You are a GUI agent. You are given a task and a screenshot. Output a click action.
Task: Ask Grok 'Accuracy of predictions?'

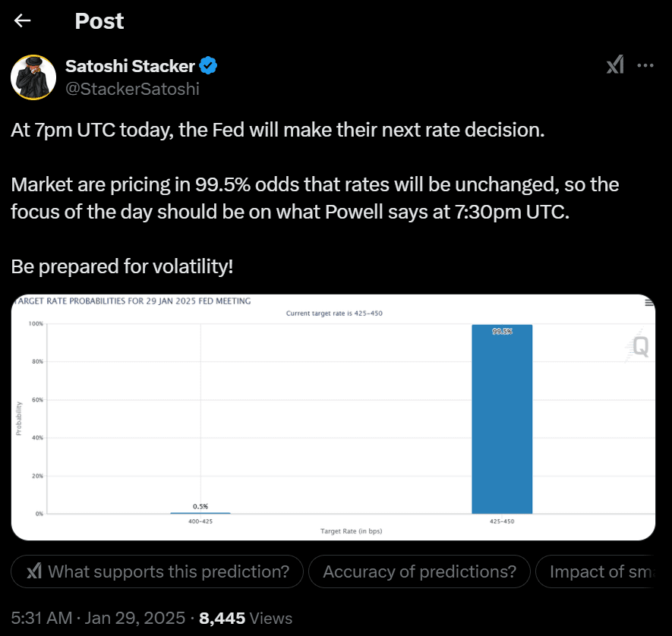pos(419,571)
